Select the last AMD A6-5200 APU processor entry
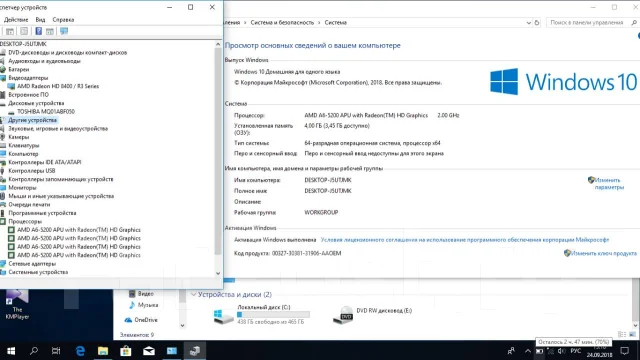This screenshot has height=360, width=640. pyautogui.click(x=78, y=255)
